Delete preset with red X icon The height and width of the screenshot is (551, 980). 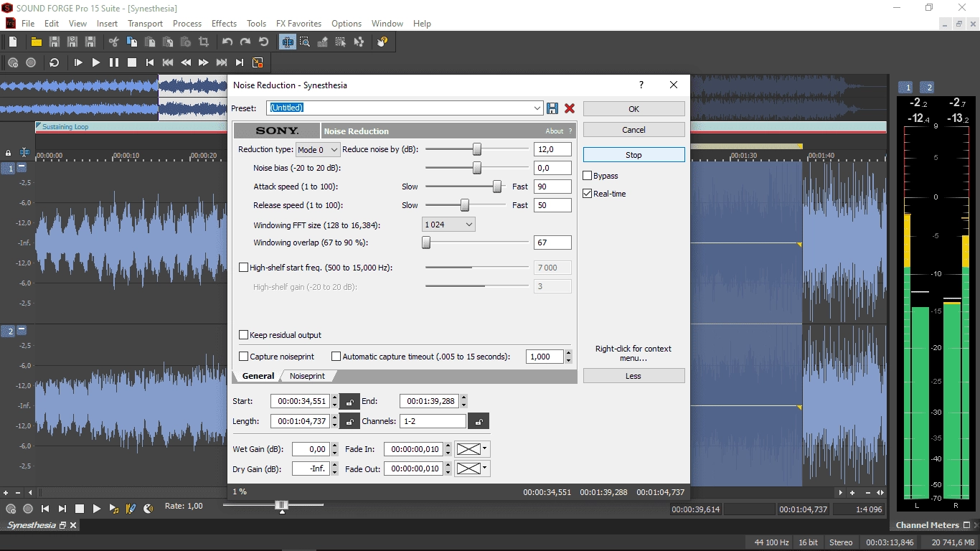pos(570,108)
